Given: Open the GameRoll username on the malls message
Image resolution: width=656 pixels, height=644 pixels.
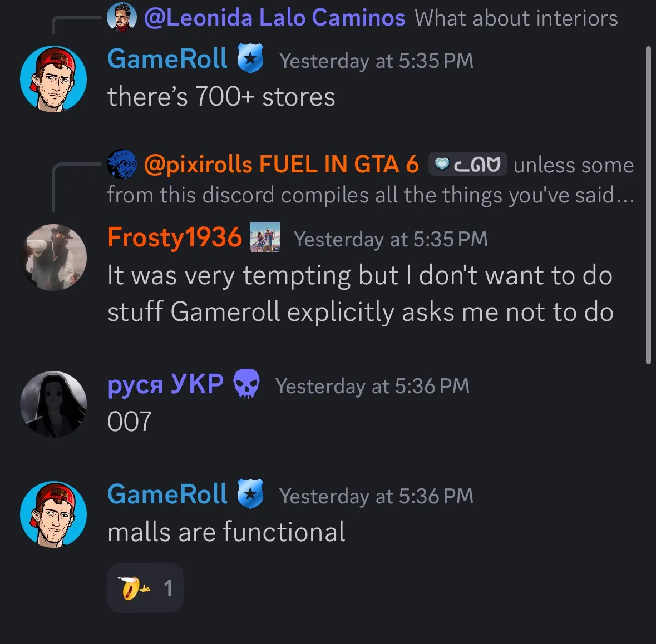Looking at the screenshot, I should 167,494.
